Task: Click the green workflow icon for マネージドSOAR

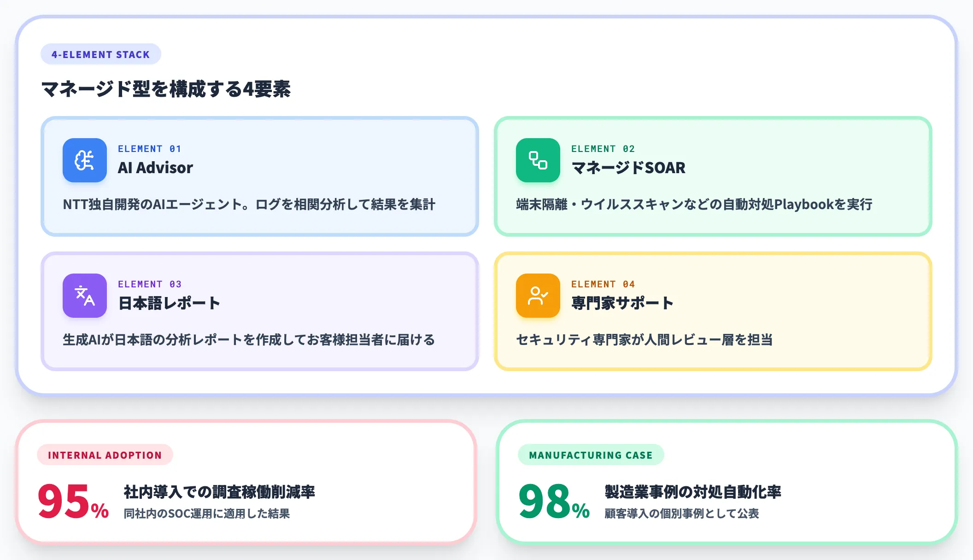Action: click(538, 160)
